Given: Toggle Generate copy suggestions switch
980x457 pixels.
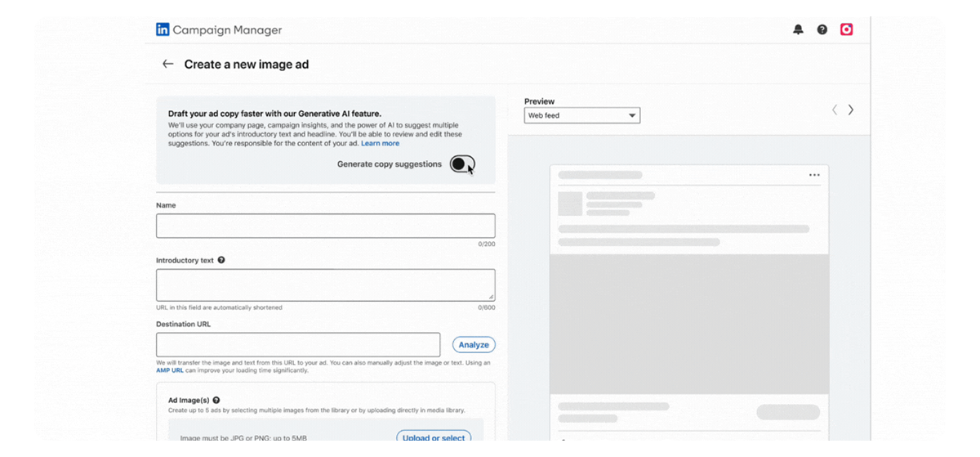Looking at the screenshot, I should (462, 164).
